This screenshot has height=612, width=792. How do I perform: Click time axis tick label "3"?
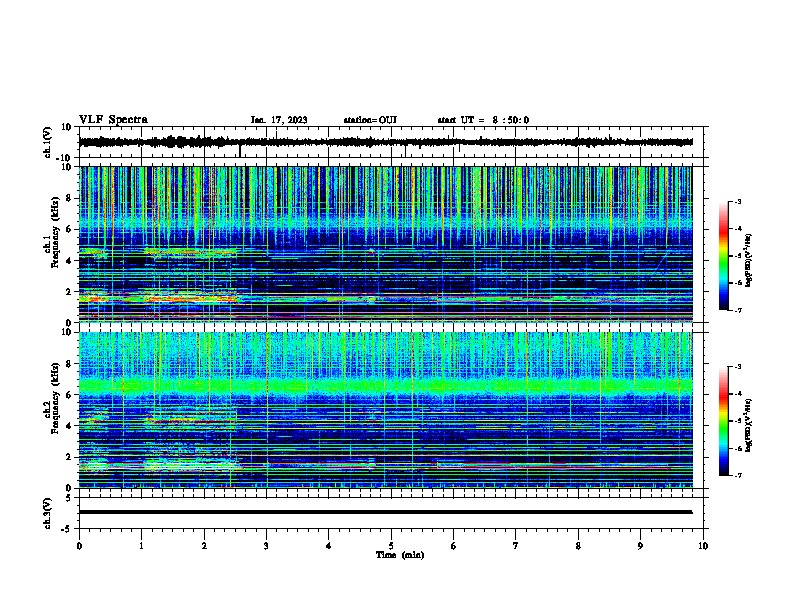click(266, 546)
